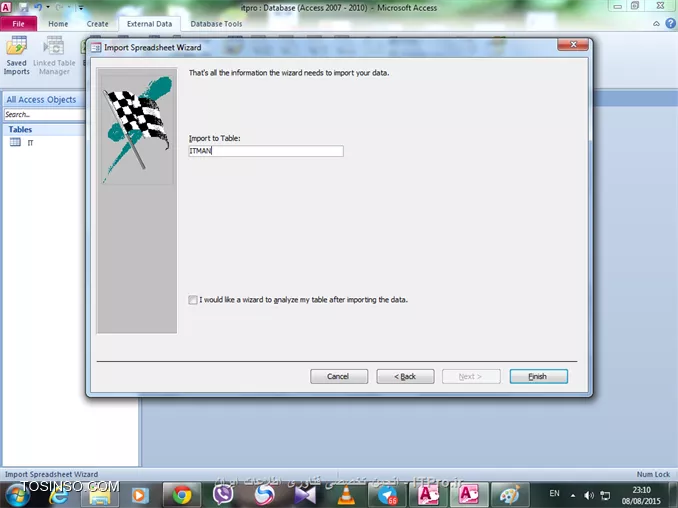Click the Import Spreadsheet Wizard title icon
678x508 pixels.
click(96, 48)
